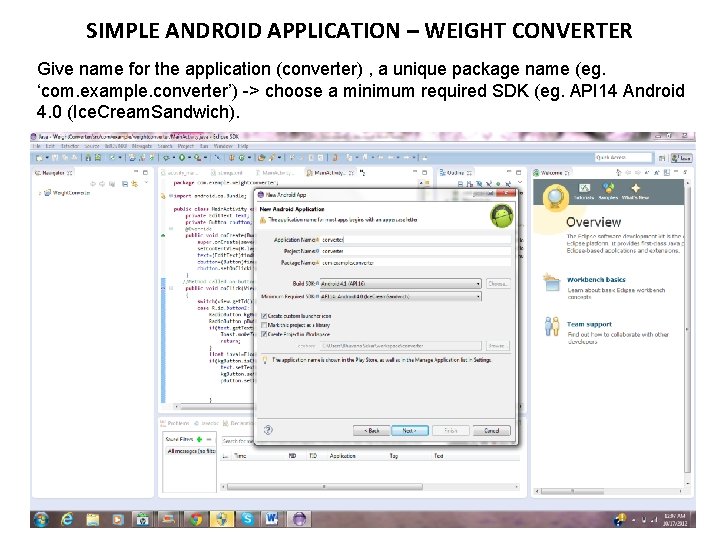720x540 pixels.
Task: Click the Tag column header in LogCat
Action: tap(394, 456)
